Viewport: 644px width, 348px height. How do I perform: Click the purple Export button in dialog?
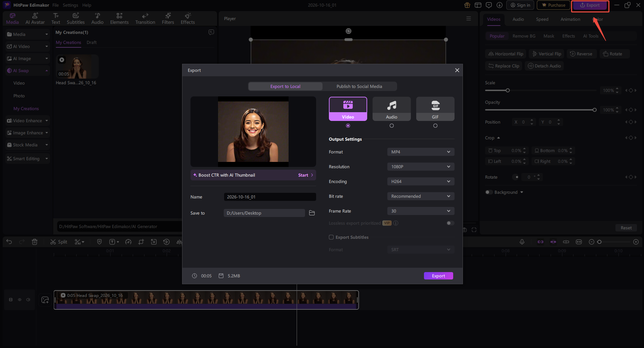pos(438,276)
